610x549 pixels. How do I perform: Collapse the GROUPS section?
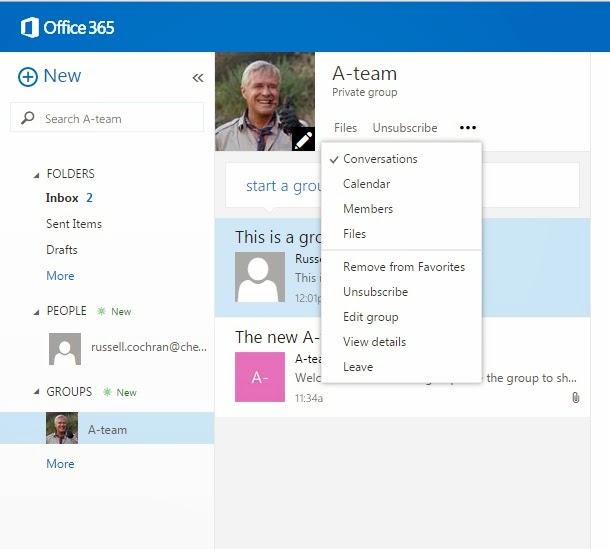pyautogui.click(x=37, y=392)
